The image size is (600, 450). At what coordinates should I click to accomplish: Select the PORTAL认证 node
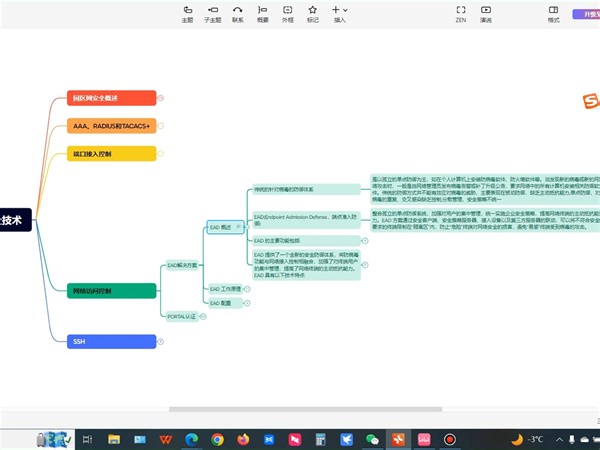click(182, 316)
